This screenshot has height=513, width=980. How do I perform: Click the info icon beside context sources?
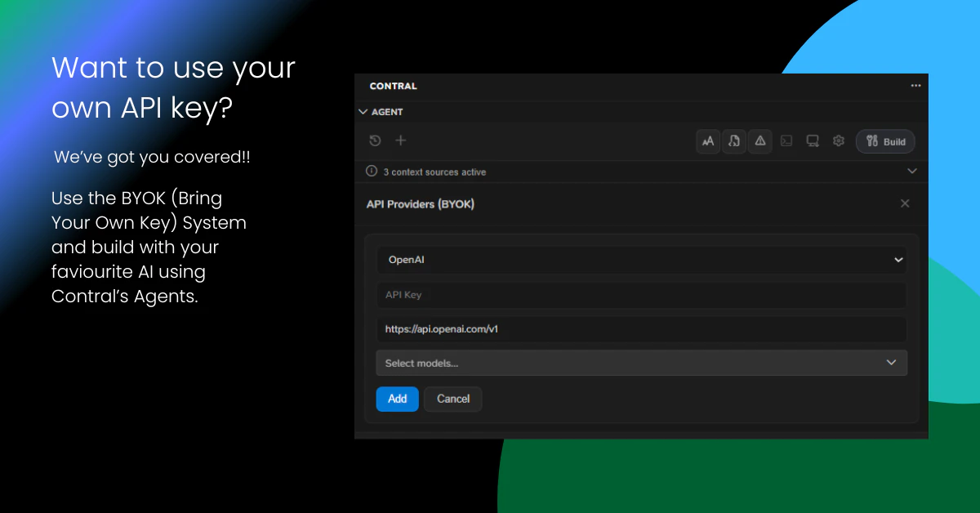[x=372, y=172]
